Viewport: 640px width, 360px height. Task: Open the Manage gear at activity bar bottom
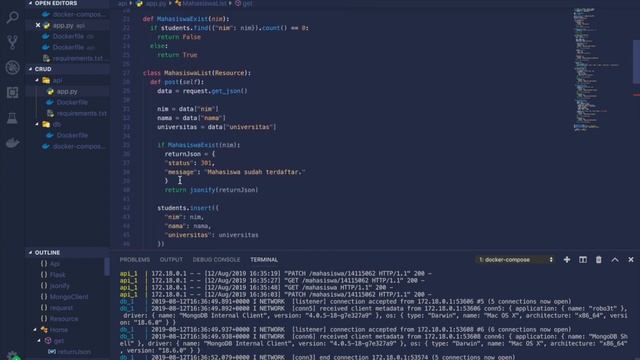click(12, 356)
